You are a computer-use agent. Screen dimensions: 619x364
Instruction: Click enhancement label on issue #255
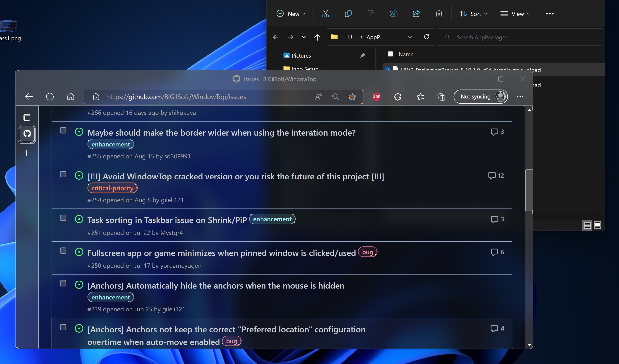111,144
